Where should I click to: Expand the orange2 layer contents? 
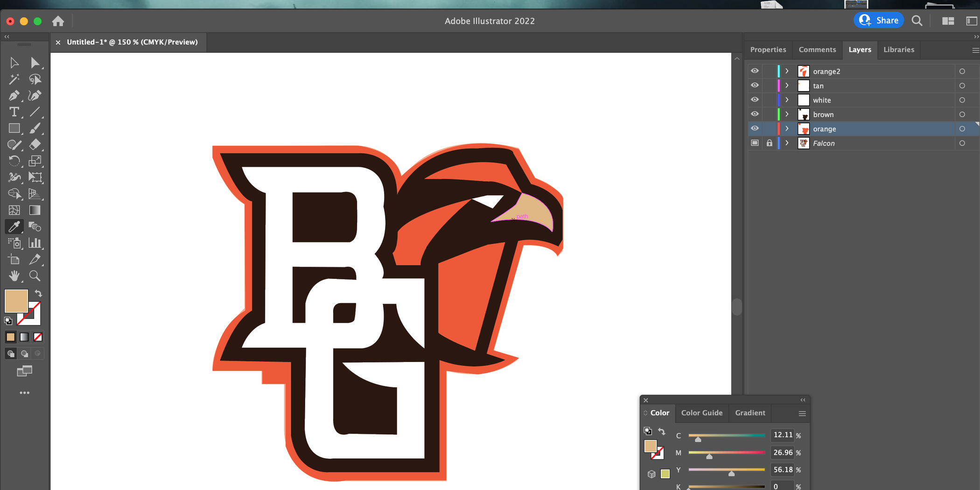tap(787, 71)
